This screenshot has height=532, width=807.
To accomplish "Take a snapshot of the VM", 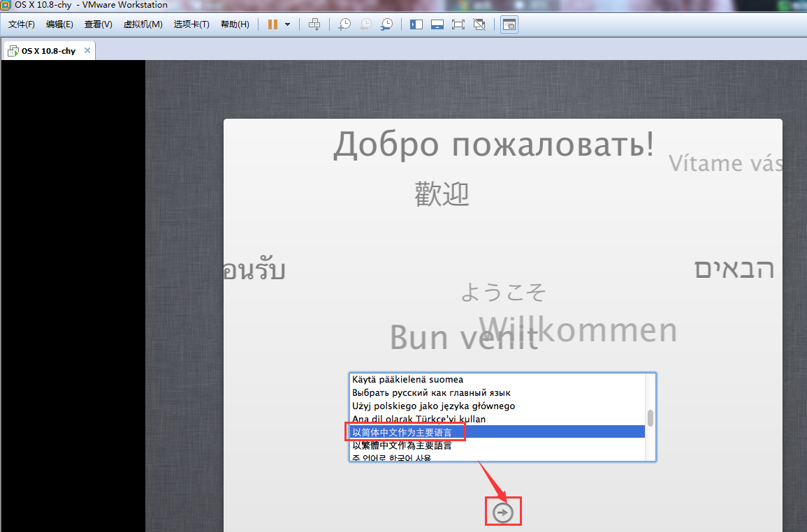I will (344, 24).
